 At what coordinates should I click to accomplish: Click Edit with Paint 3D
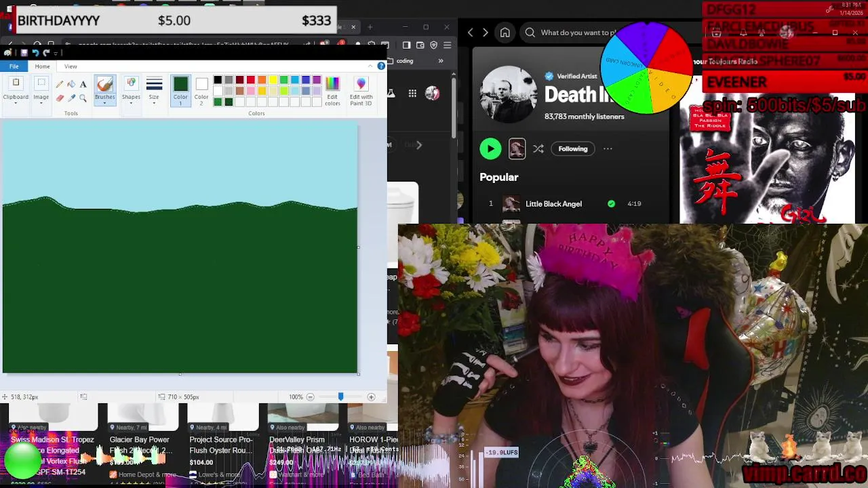point(361,91)
